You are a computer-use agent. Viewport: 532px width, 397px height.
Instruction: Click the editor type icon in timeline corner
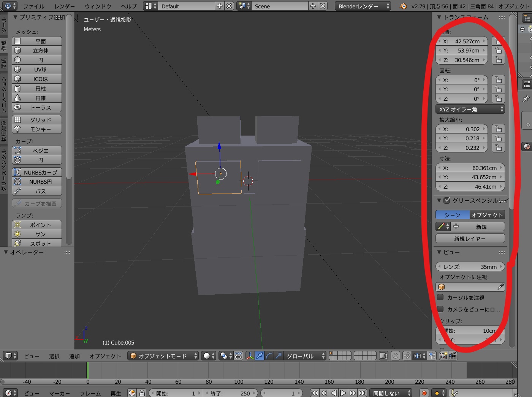[8, 393]
